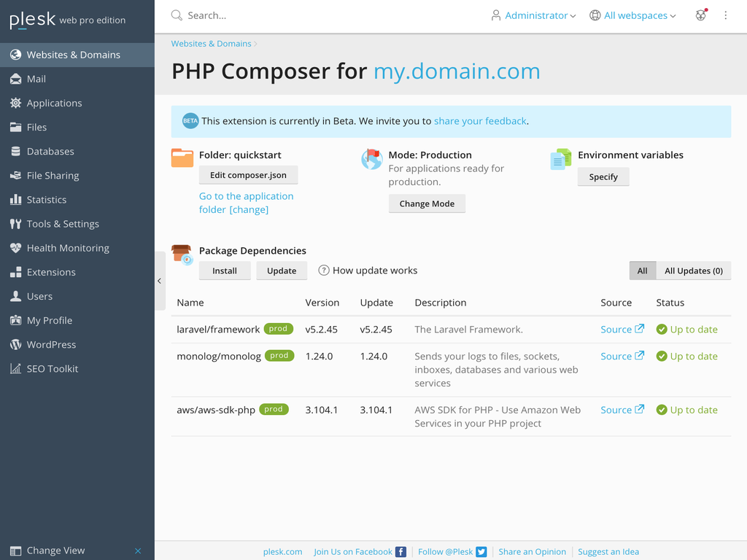Open the Mail section icon in sidebar
This screenshot has height=560, width=747.
16,79
